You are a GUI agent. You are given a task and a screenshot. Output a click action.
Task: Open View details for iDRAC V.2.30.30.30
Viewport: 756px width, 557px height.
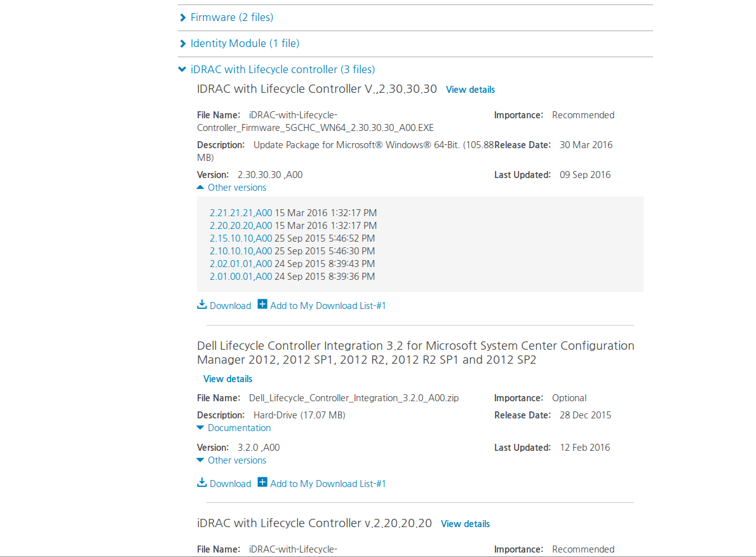coord(470,90)
